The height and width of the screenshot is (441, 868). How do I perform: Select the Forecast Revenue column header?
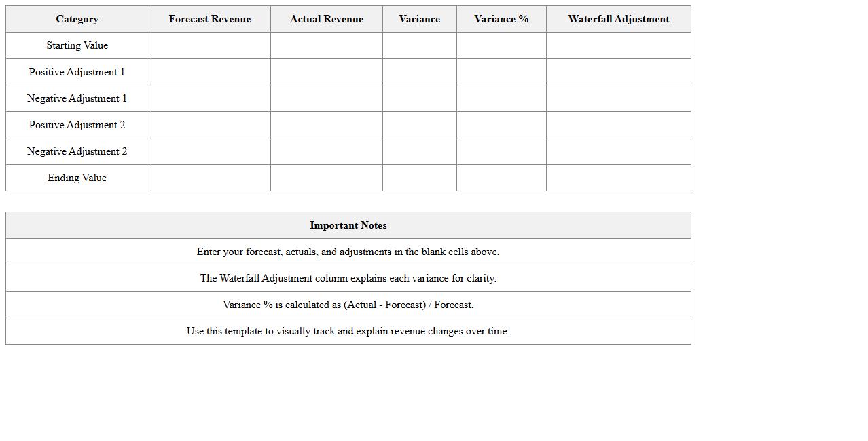[x=210, y=19]
